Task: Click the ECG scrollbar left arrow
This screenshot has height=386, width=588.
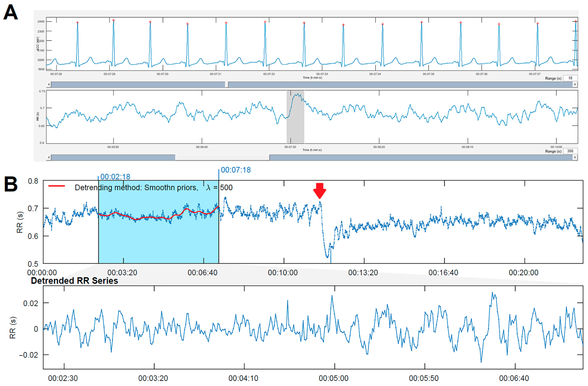Action: 49,84
